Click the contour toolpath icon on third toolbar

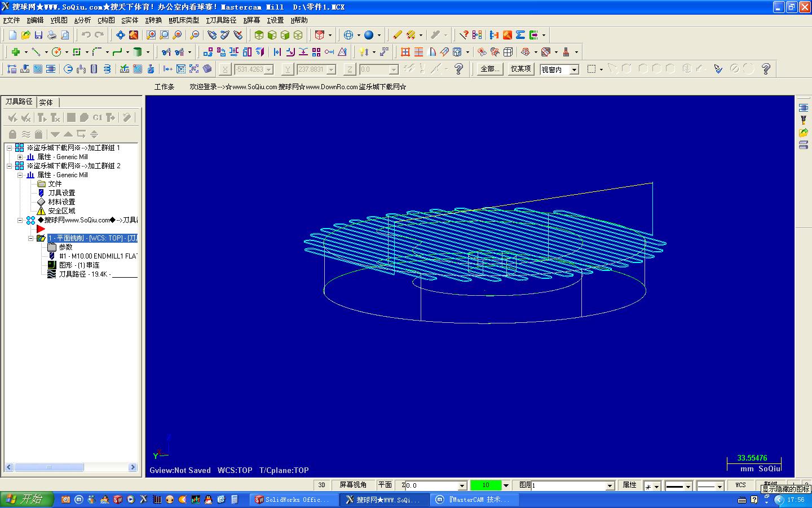(11, 69)
